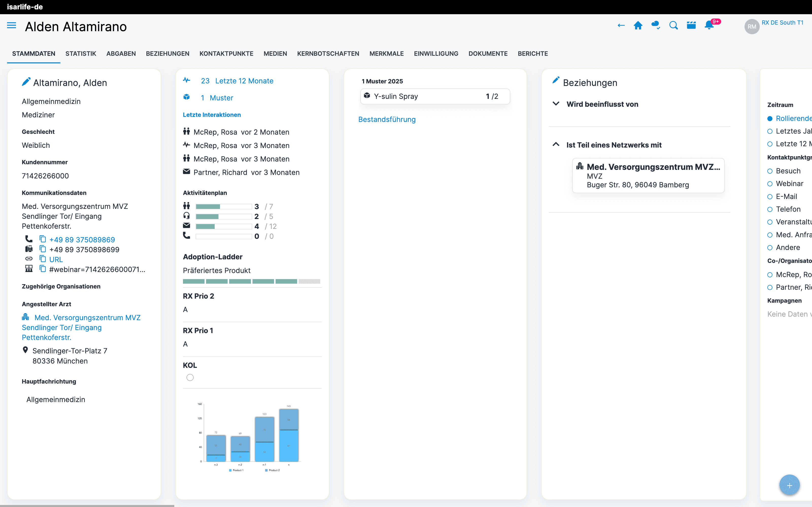Edit Beziehungen with pencil icon
This screenshot has width=812, height=507.
pos(556,80)
